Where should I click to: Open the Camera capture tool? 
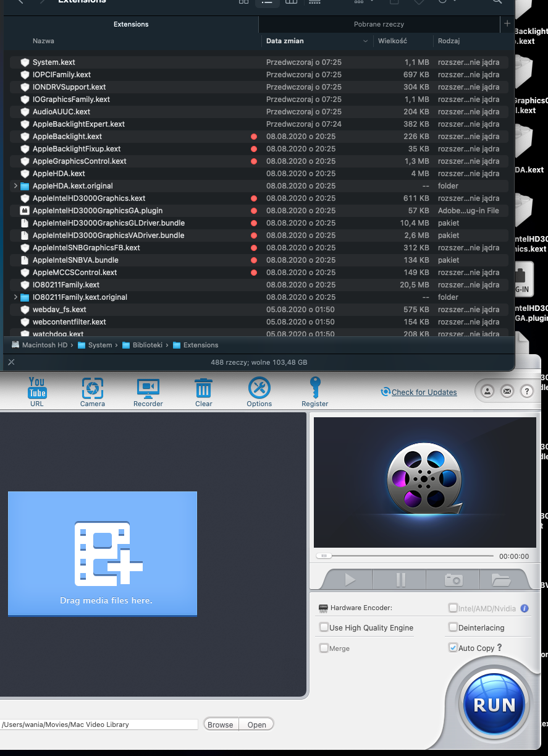(93, 392)
